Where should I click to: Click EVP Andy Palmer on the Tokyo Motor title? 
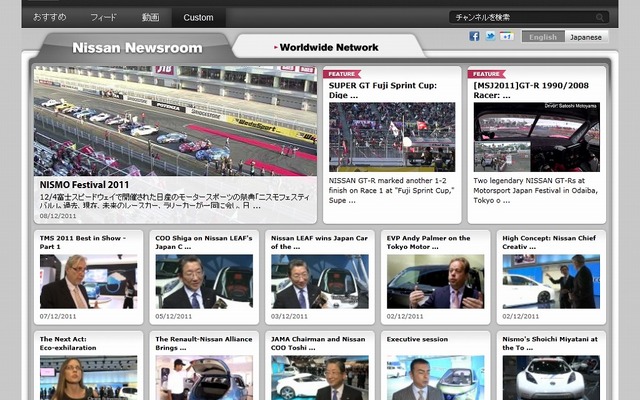click(428, 242)
